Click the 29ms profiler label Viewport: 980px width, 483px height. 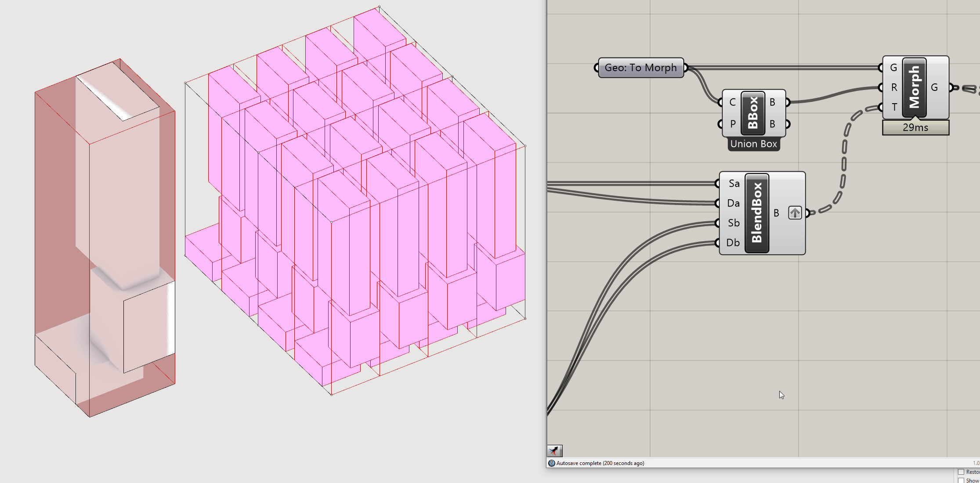pos(915,128)
